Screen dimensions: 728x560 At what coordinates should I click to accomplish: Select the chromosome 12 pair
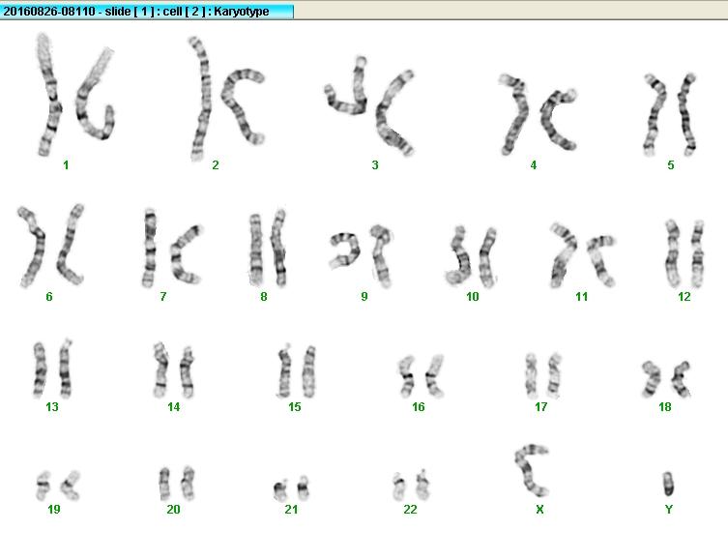[684, 253]
